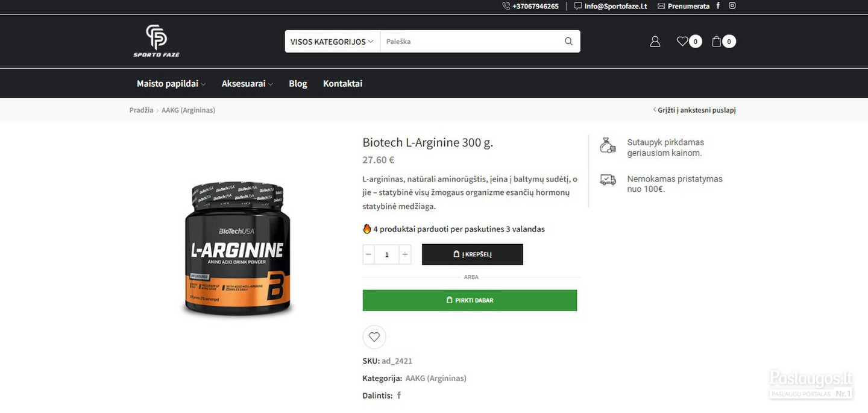868x413 pixels.
Task: Expand the Aksesuarai menu
Action: tap(247, 84)
